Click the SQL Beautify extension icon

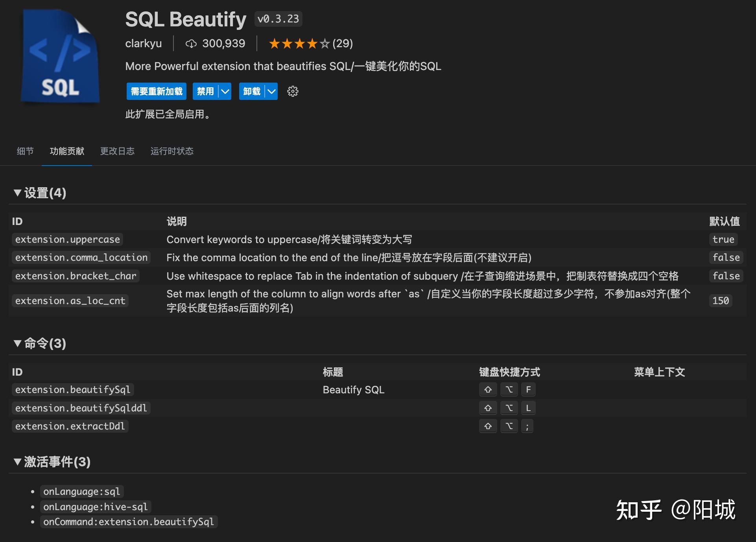[x=60, y=55]
